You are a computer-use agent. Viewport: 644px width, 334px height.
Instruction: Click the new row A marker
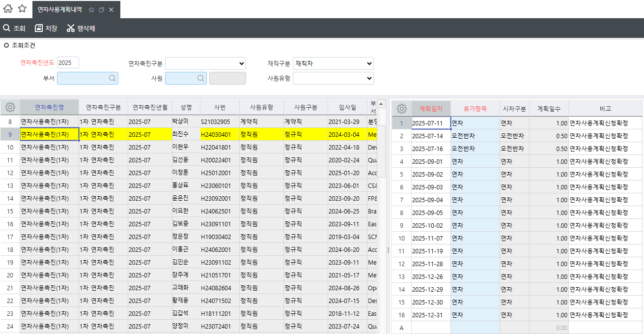point(401,328)
